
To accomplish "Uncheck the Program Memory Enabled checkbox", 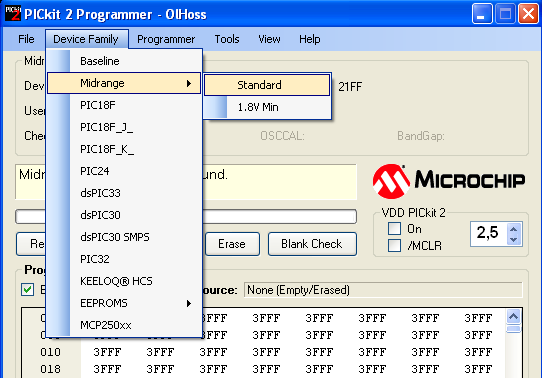I will (27, 290).
